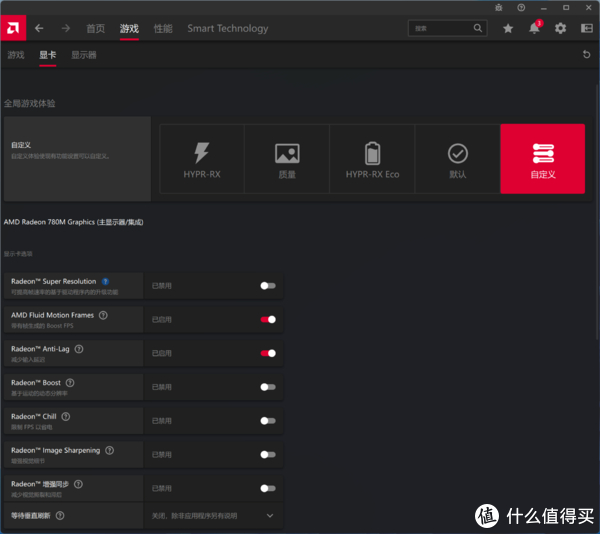Image resolution: width=600 pixels, height=534 pixels.
Task: Open the 显卡 sub-tab
Action: tap(47, 55)
